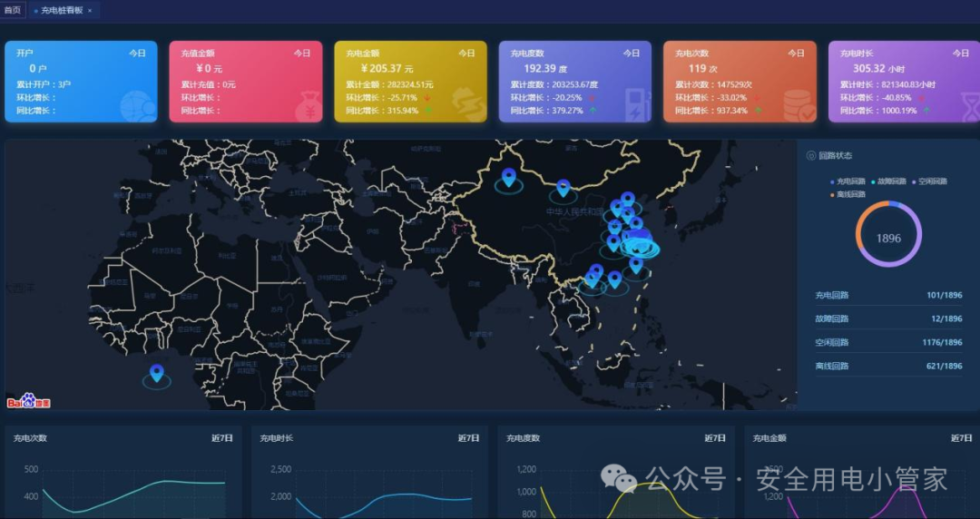980x519 pixels.
Task: Click the money bag icon in 充值金额 card
Action: coord(308,105)
